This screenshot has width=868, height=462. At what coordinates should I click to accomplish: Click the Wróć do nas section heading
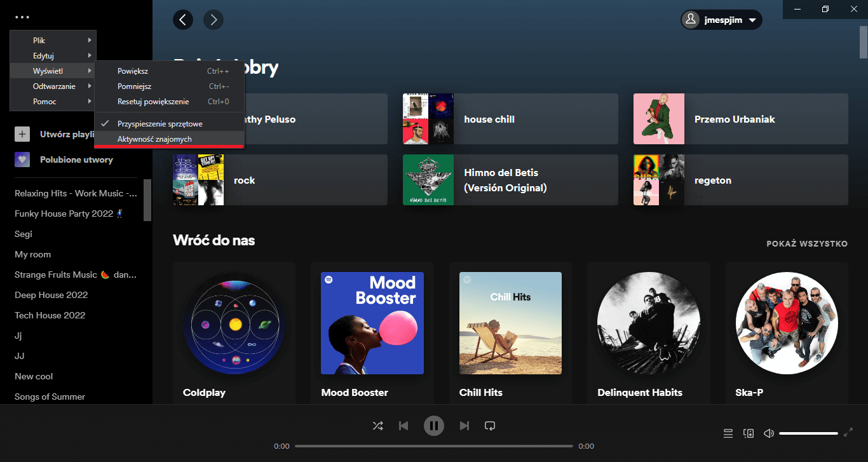pos(214,240)
